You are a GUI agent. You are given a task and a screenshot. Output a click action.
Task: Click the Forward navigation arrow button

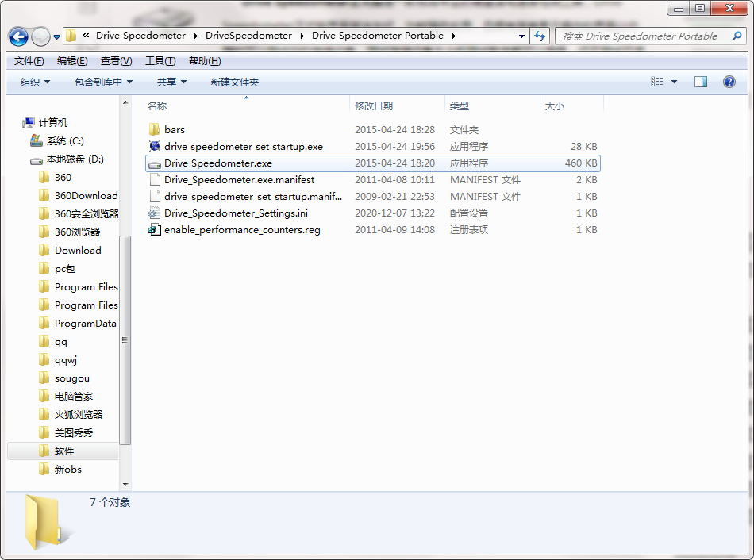coord(40,36)
